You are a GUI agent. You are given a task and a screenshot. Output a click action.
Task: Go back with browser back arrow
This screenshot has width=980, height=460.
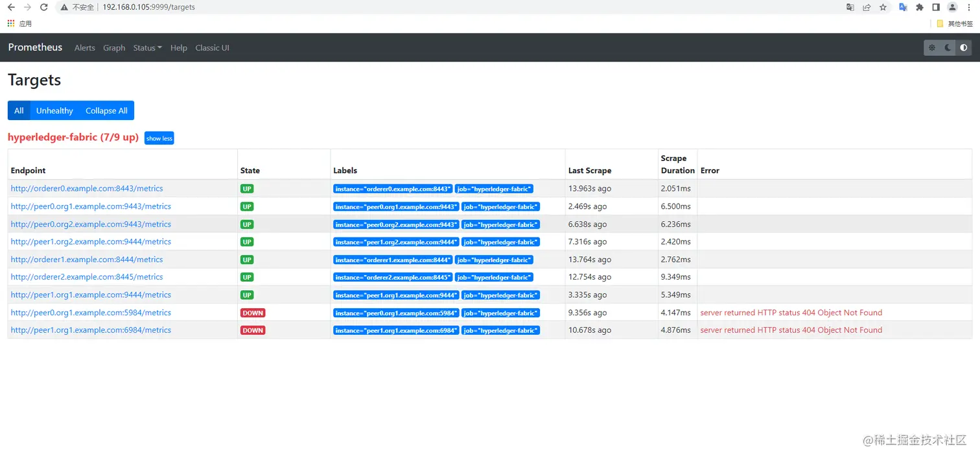11,7
